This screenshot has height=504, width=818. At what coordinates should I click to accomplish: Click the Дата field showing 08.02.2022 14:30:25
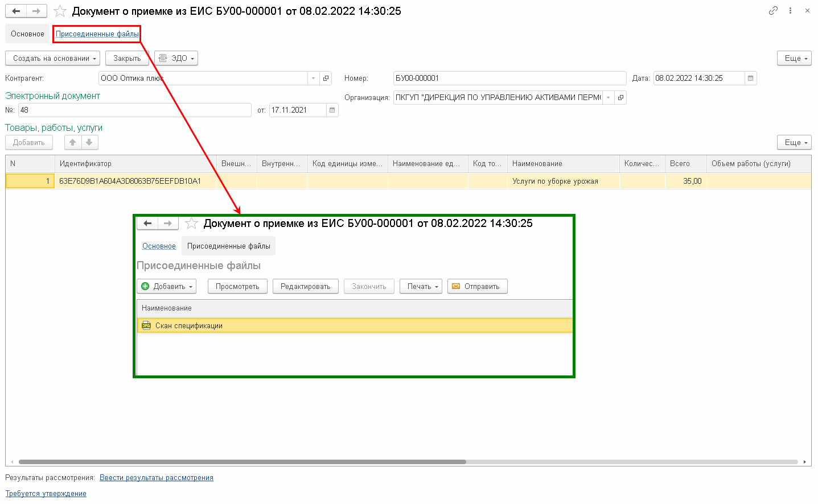click(699, 78)
